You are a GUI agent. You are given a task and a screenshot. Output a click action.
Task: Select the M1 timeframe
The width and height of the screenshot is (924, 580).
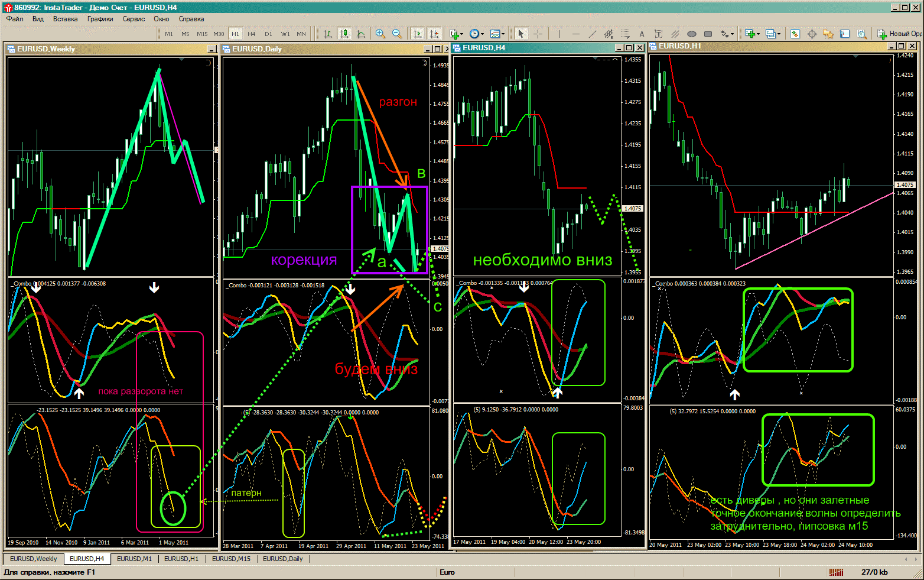tap(169, 34)
